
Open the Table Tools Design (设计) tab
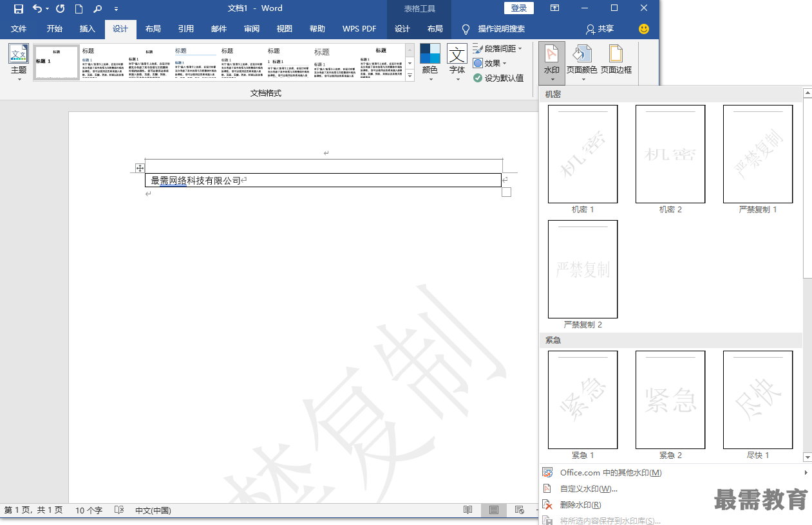tap(402, 29)
